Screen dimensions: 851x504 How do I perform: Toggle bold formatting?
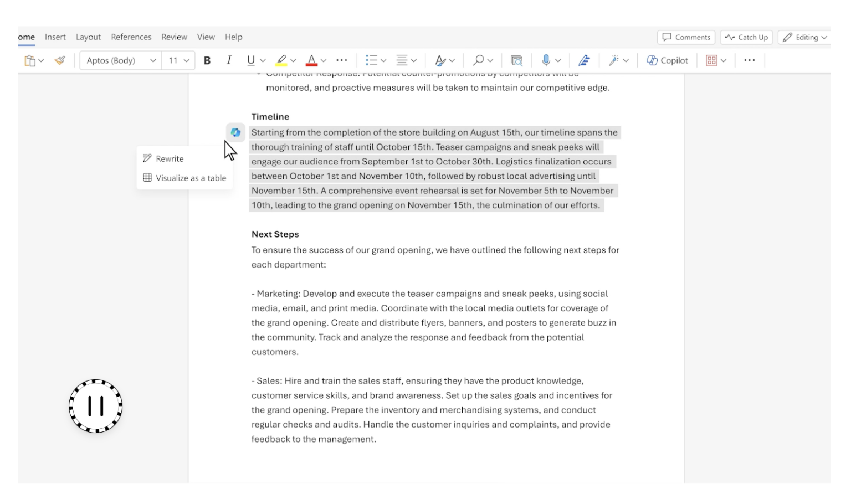pyautogui.click(x=207, y=60)
